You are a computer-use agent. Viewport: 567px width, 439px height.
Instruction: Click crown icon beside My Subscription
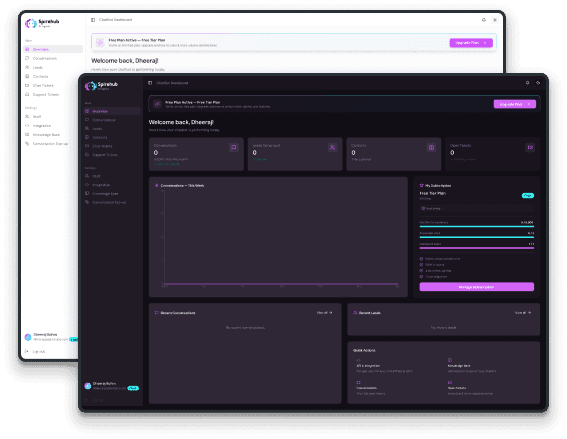click(x=422, y=186)
